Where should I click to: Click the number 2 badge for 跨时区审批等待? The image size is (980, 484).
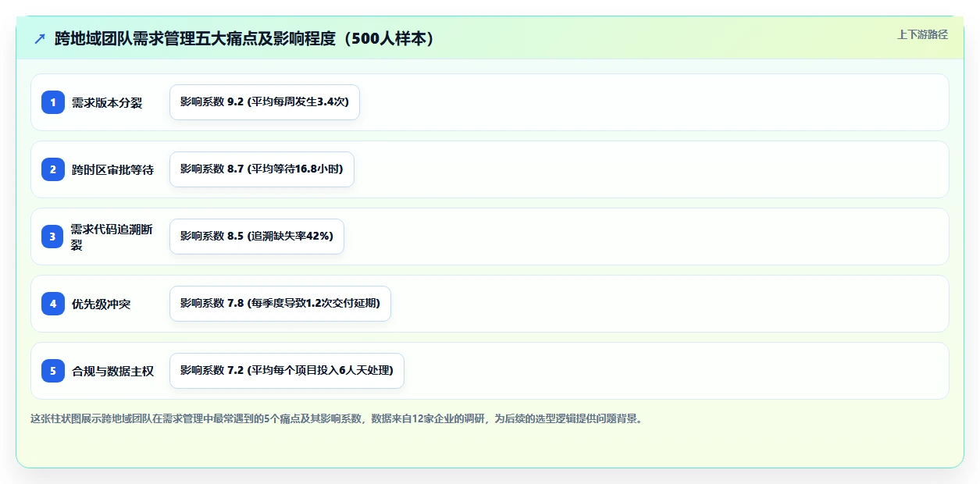click(x=53, y=169)
